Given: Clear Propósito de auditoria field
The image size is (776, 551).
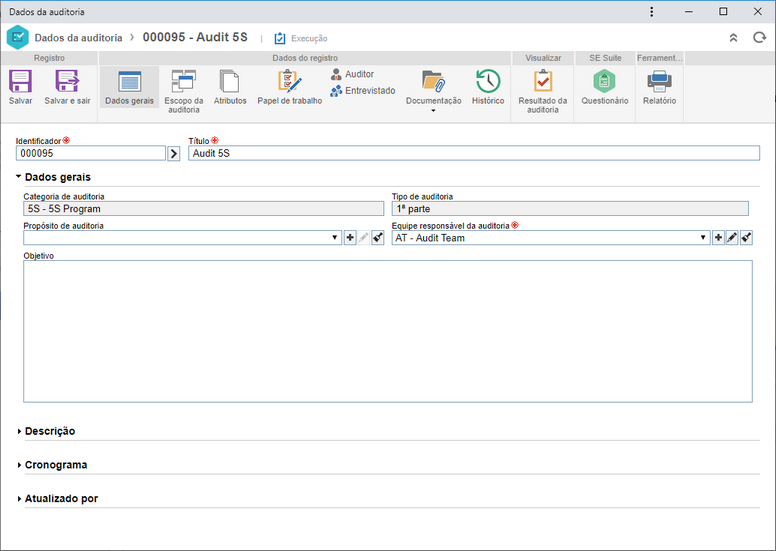Looking at the screenshot, I should 378,238.
